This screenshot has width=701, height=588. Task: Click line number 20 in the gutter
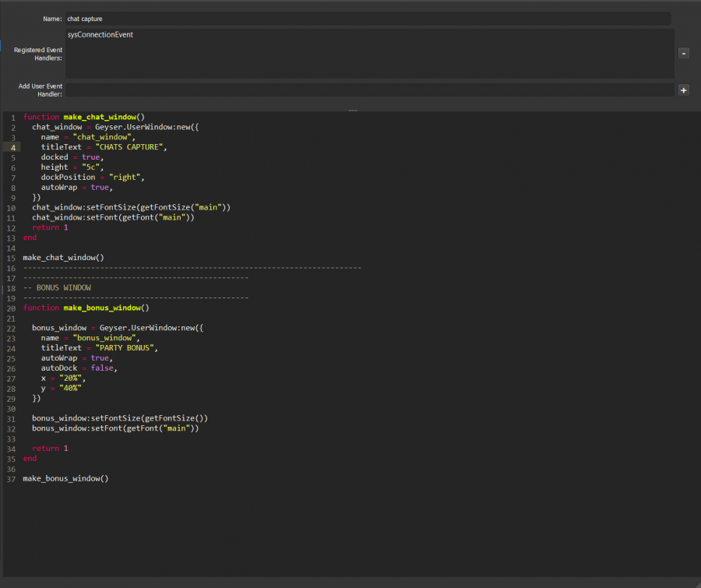tap(11, 308)
